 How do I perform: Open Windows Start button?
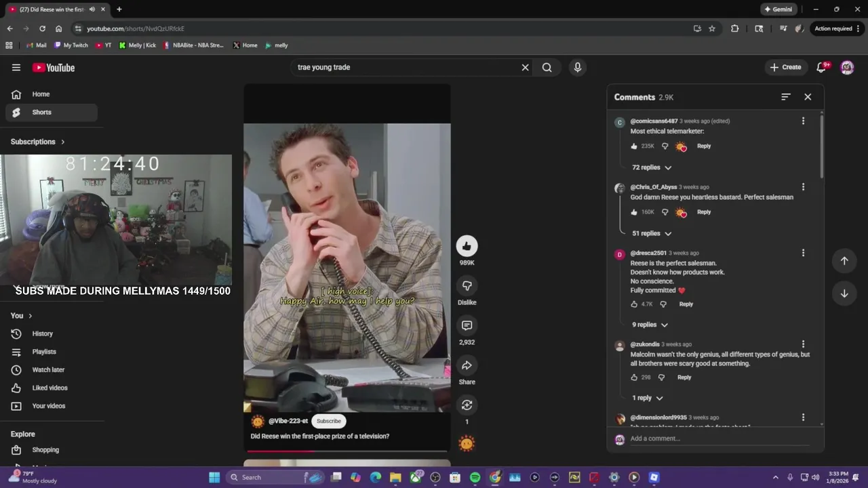tap(214, 477)
